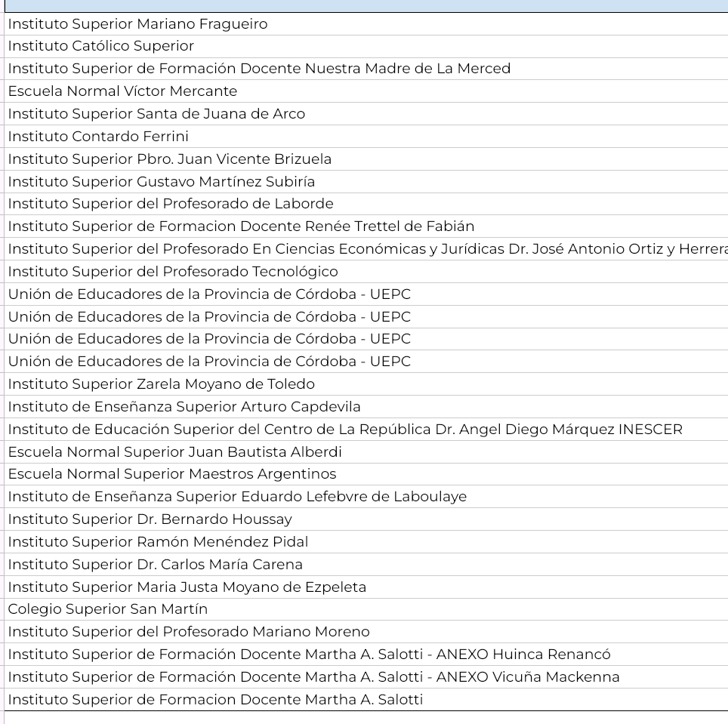
Task: Click Instituto Superior del Profesorado Tecnológico
Action: [x=366, y=272]
